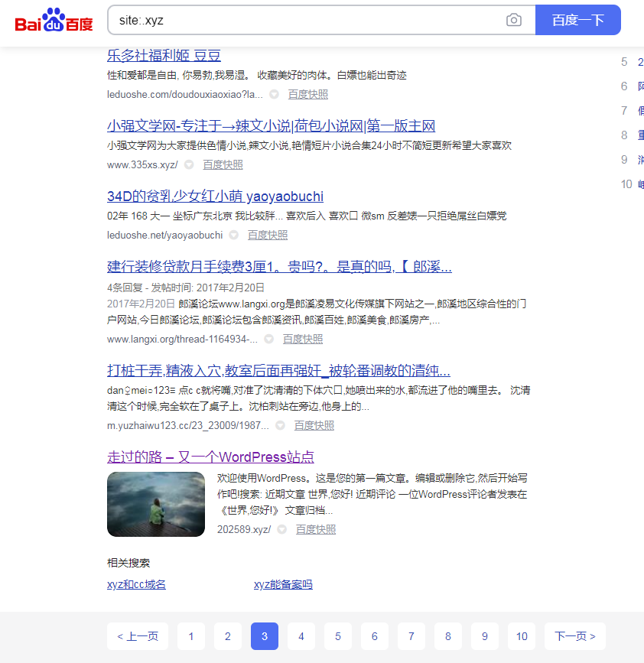Viewport: 644px width, 663px height.
Task: Expand dropdown arrow beside www.335xs.xyz URL
Action: tap(189, 164)
